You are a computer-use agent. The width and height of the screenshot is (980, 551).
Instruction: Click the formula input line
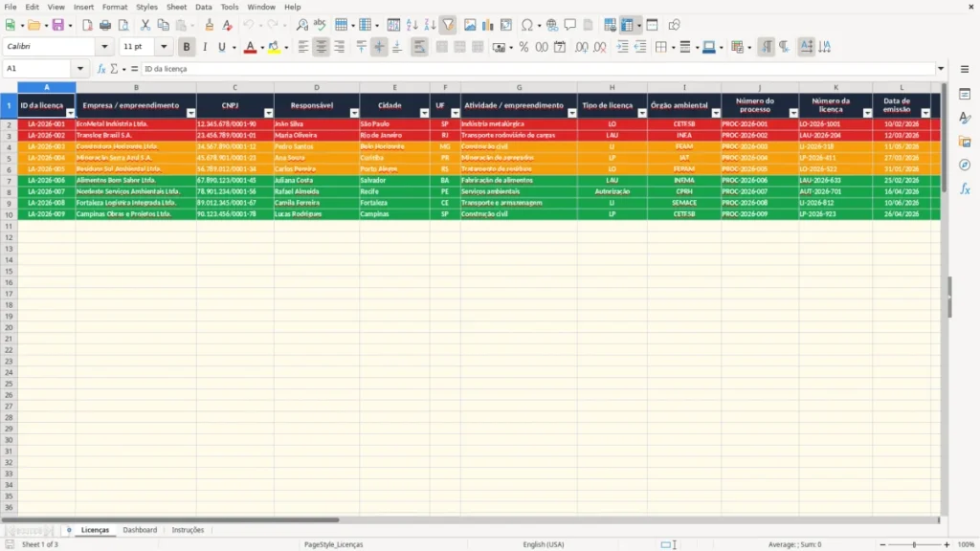tap(538, 69)
